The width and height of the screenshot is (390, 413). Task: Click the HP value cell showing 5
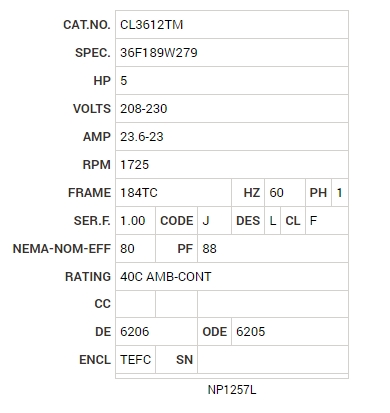pos(232,81)
